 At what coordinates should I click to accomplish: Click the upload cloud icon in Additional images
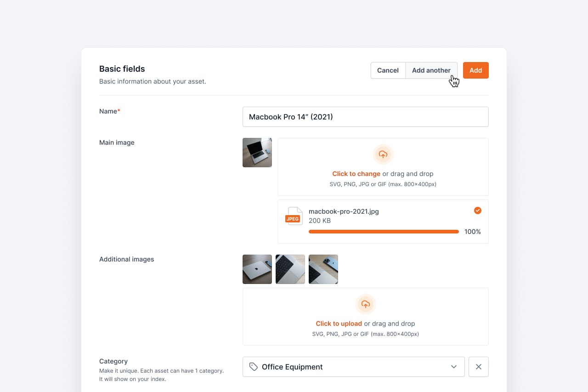coord(365,304)
